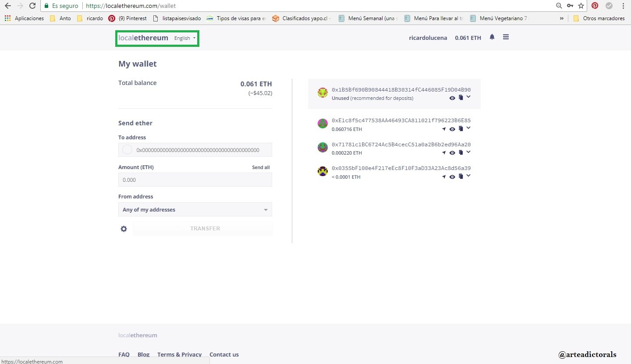Copy the Unused deposit address

(x=461, y=98)
